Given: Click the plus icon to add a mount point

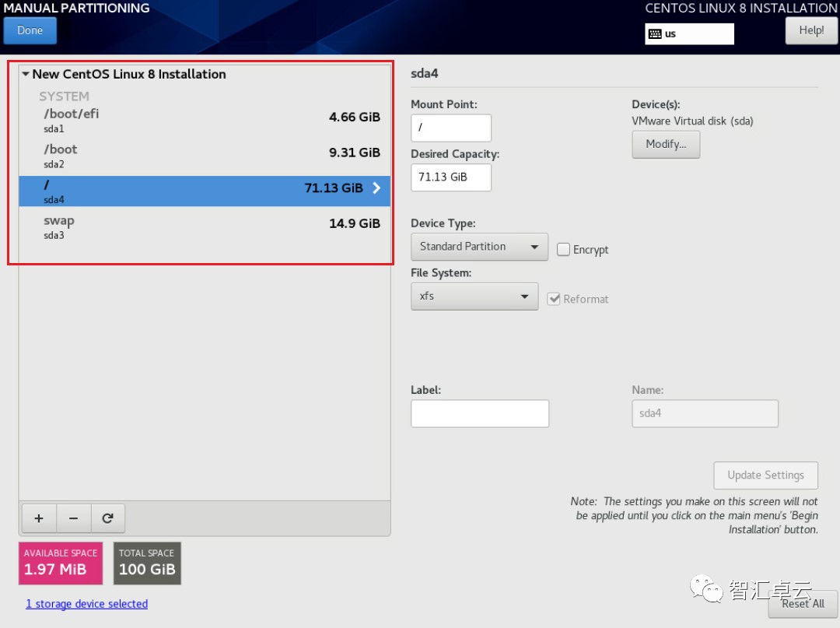Looking at the screenshot, I should [39, 518].
